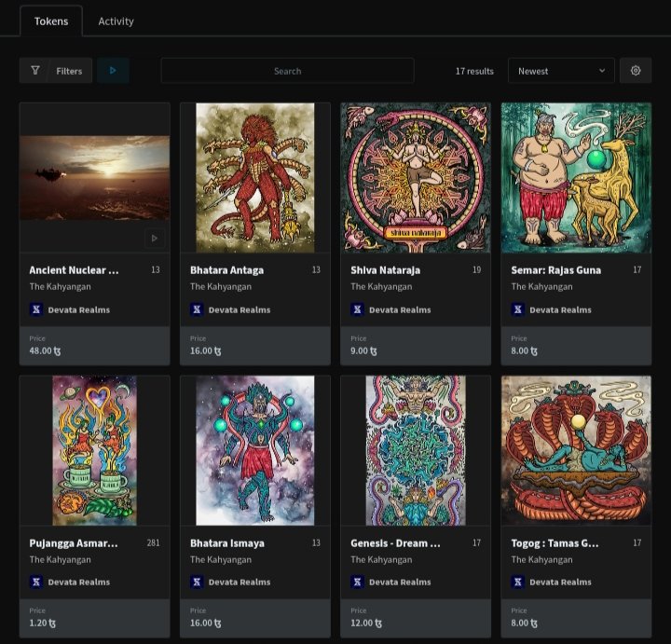Open The Kahyangan collection on Bhatara Antaga card
This screenshot has height=644, width=671.
click(x=221, y=287)
